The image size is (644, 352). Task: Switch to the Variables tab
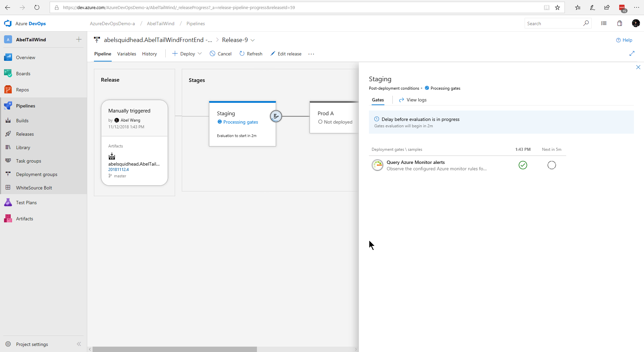126,54
